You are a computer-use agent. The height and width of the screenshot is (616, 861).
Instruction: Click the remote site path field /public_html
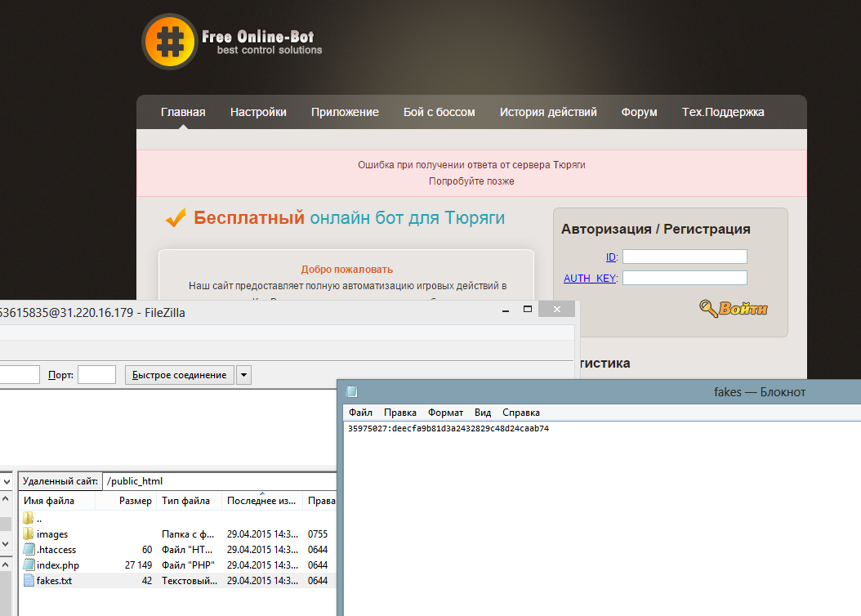click(x=220, y=481)
